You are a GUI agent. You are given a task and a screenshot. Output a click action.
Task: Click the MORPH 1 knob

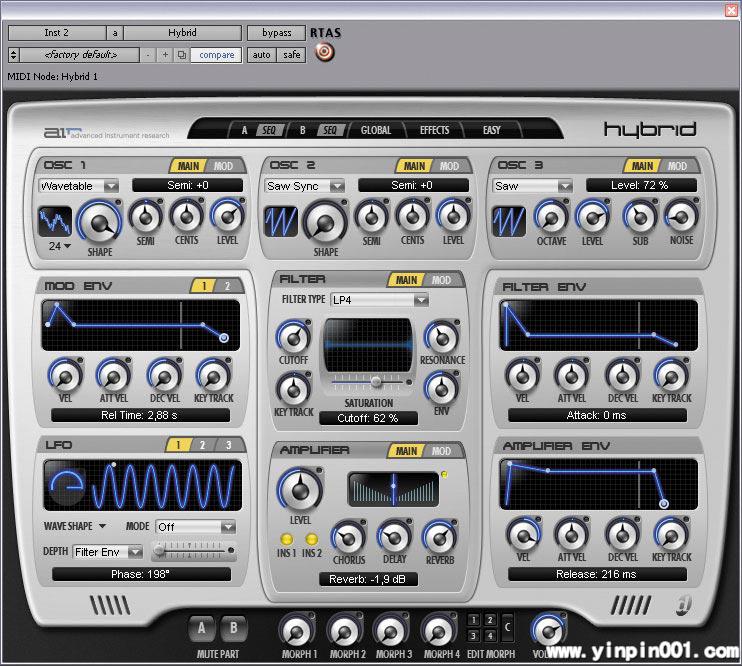click(x=296, y=630)
